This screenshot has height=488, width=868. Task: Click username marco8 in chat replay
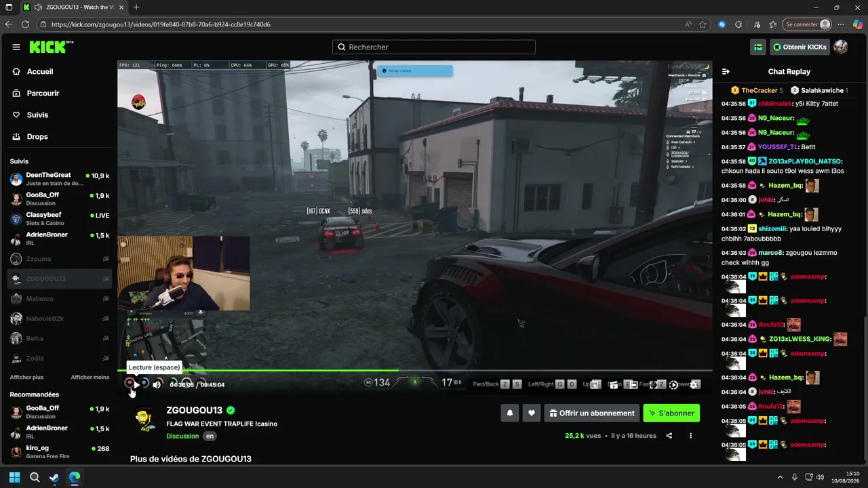(770, 253)
